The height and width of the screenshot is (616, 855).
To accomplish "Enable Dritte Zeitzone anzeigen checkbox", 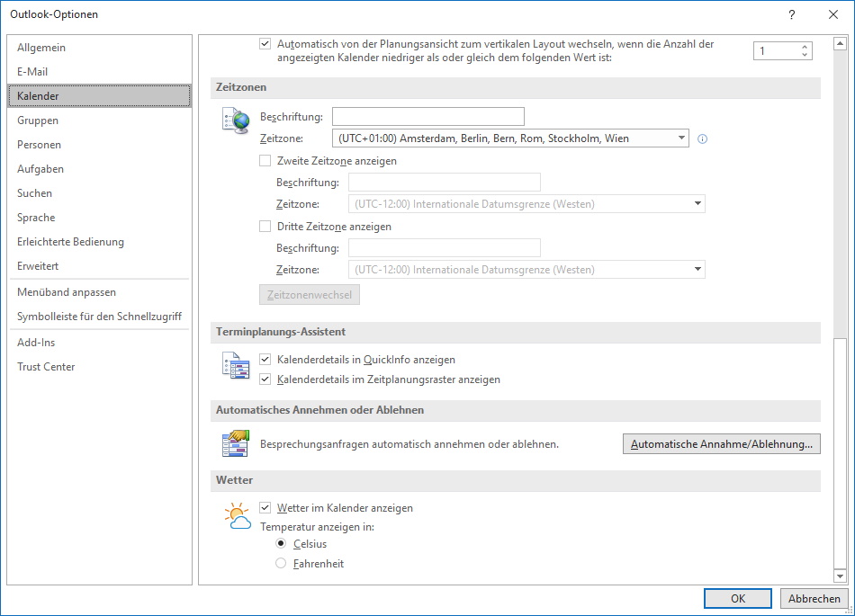I will [265, 226].
